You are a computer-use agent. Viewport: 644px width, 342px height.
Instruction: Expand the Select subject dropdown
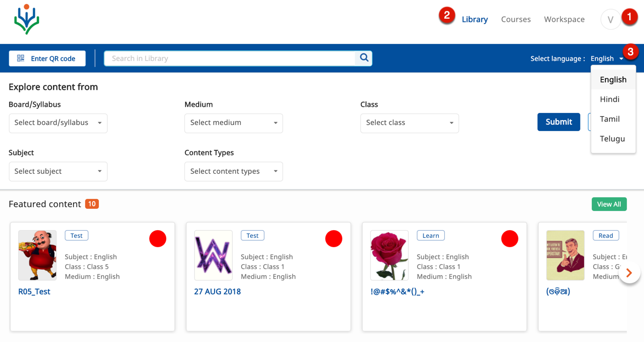point(58,172)
